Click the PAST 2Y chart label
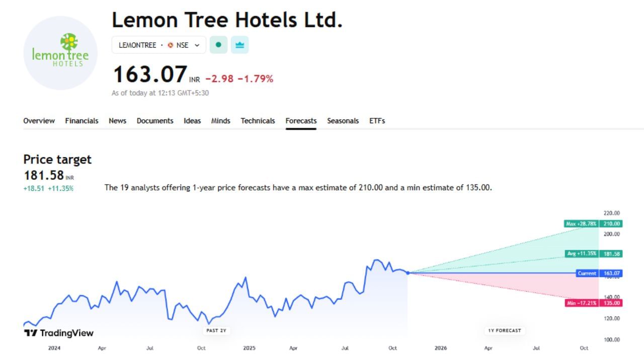 (216, 330)
